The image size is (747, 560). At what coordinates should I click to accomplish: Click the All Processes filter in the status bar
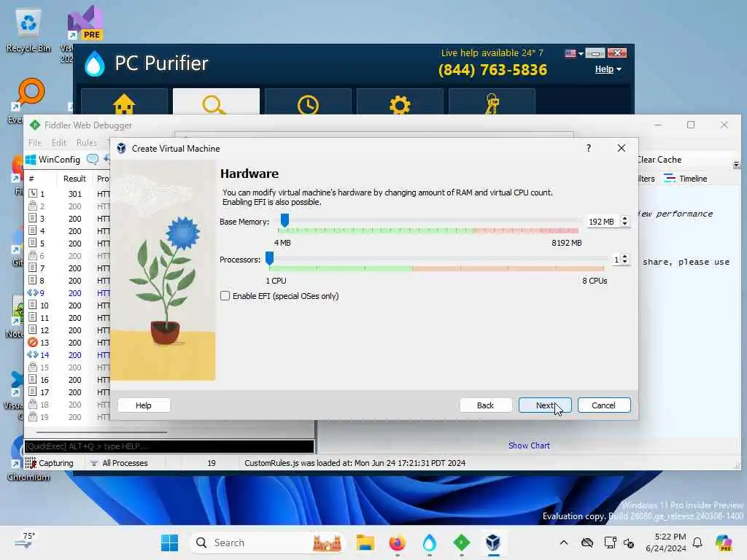tap(120, 463)
